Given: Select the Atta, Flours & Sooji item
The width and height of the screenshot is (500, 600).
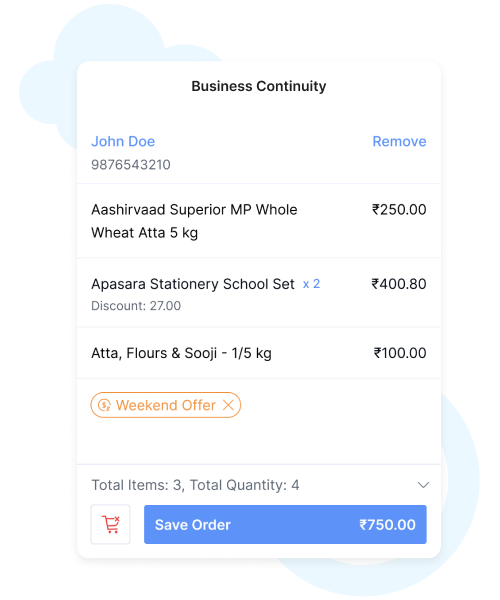Looking at the screenshot, I should [x=259, y=353].
